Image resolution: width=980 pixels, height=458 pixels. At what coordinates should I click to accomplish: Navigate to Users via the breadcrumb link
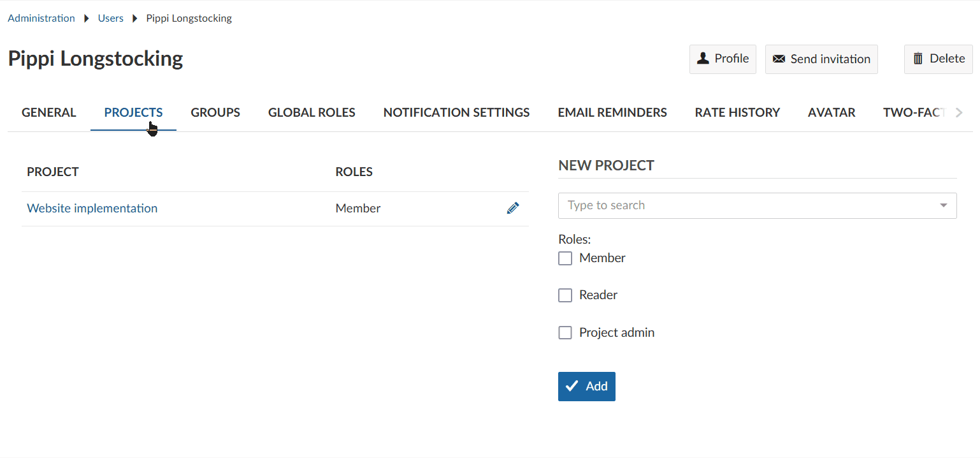click(x=111, y=18)
